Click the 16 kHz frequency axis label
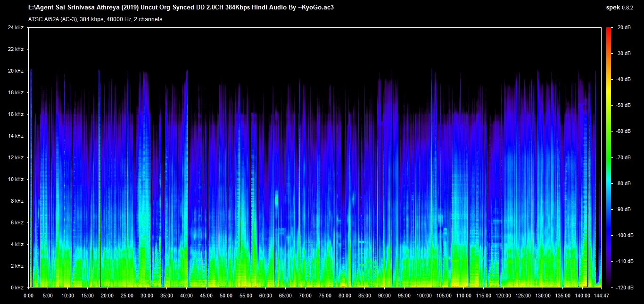 point(16,114)
